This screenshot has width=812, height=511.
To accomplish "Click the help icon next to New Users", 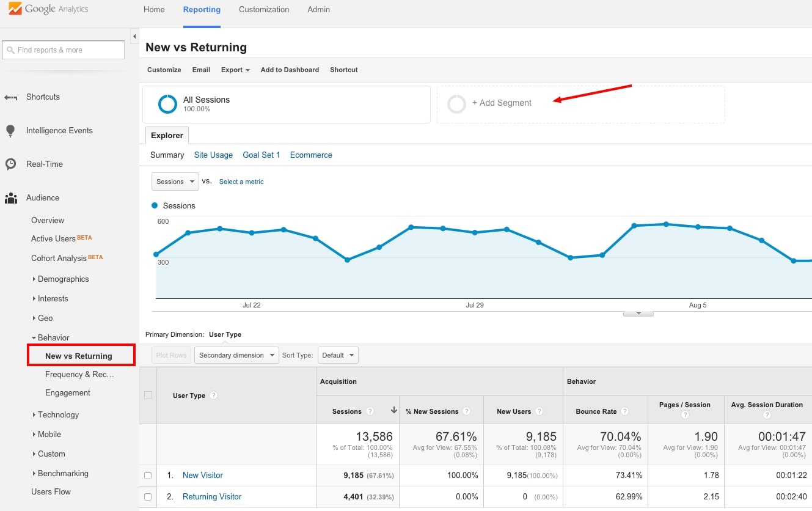I will click(x=539, y=411).
